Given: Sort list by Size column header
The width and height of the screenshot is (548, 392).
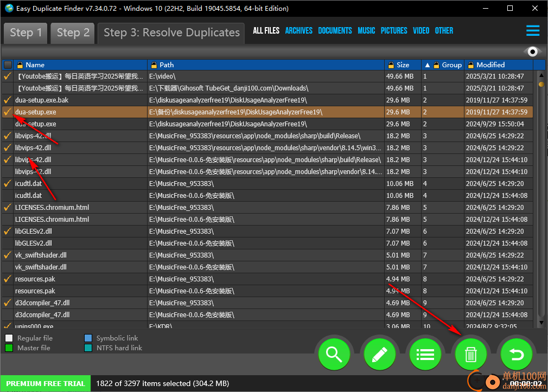Looking at the screenshot, I should (403, 65).
